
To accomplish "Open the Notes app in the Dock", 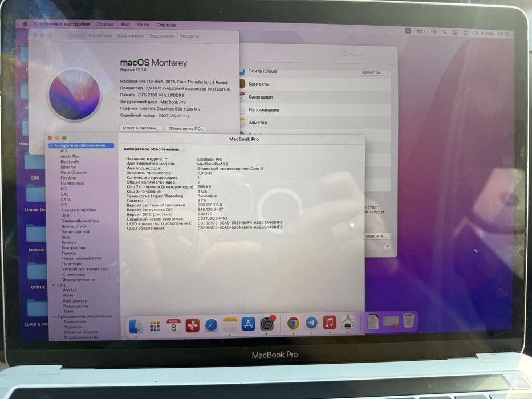I will (230, 325).
